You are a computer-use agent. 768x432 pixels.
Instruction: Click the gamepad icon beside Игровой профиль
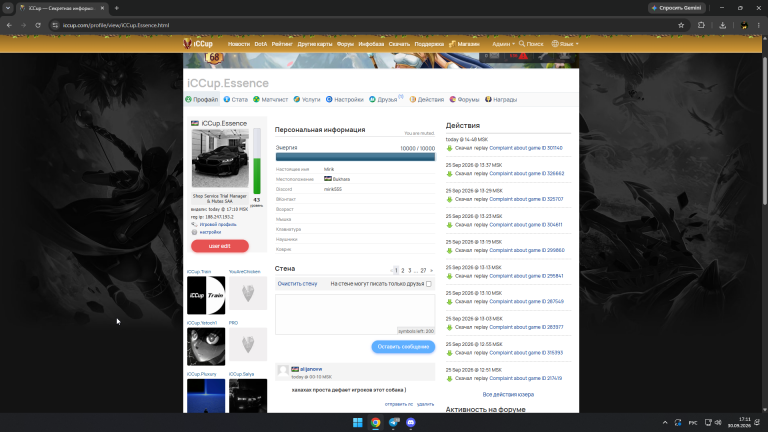(x=194, y=224)
